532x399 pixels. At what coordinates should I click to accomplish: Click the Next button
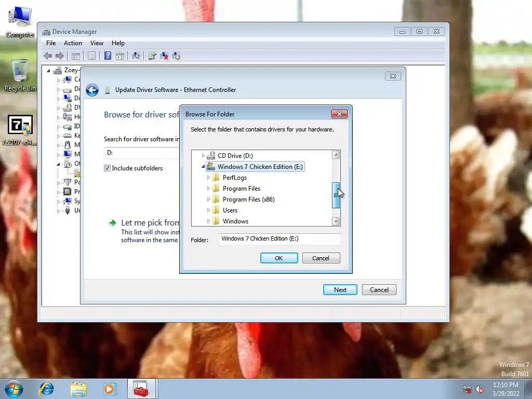[340, 290]
